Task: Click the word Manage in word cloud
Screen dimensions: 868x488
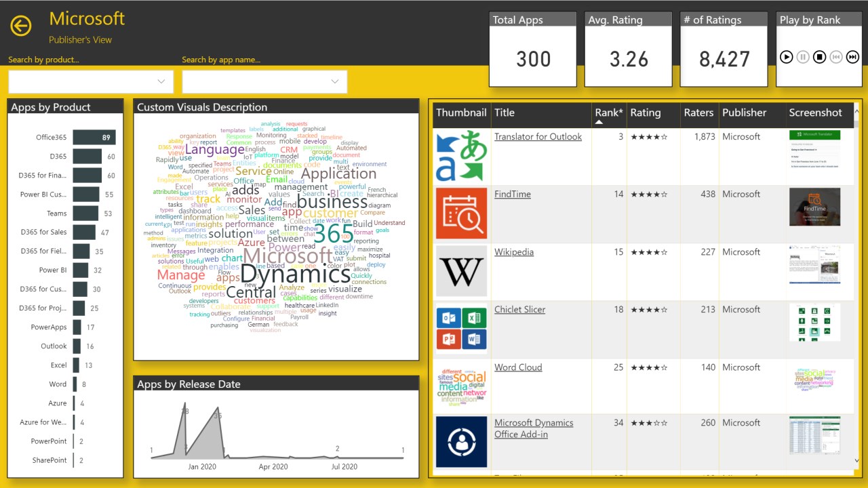Action: pos(181,275)
